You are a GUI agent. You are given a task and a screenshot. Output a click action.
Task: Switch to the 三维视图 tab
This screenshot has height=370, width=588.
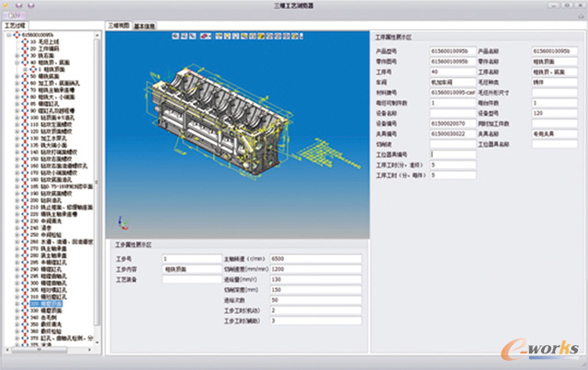pyautogui.click(x=119, y=26)
